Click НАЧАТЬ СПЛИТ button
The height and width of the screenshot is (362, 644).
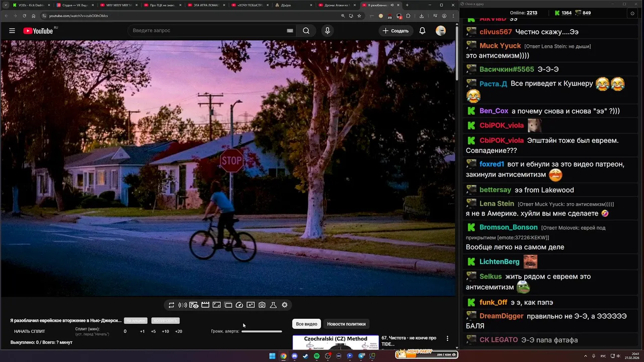coord(30,332)
